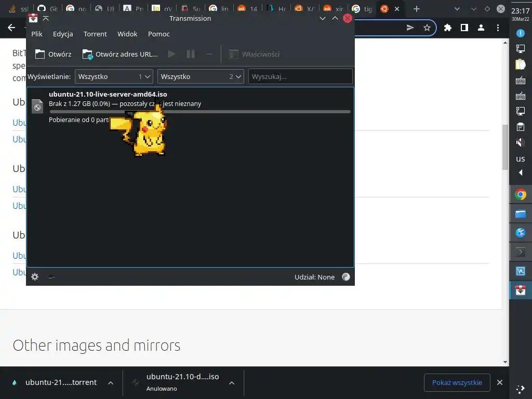Viewport: 532px width, 399px height.
Task: Click the torrent download progress bar
Action: click(200, 112)
